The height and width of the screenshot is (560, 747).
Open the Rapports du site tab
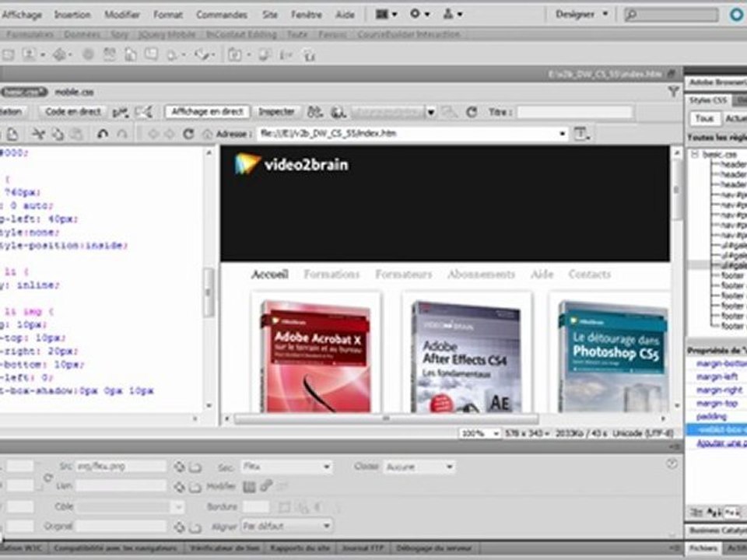tap(300, 548)
